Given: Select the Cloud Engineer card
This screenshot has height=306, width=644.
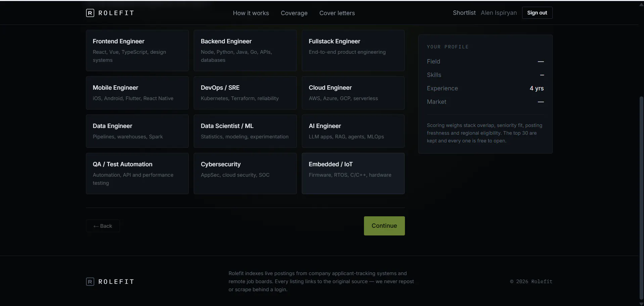Looking at the screenshot, I should pos(353,93).
